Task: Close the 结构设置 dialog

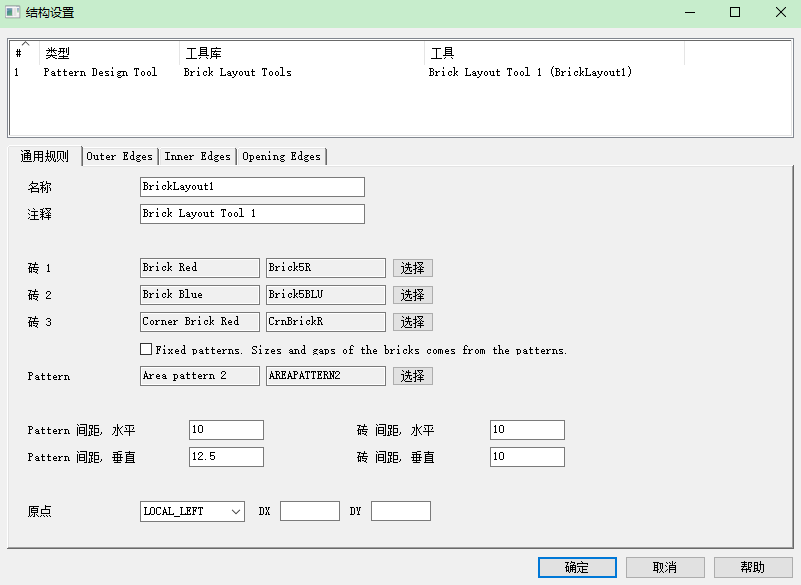Action: (781, 12)
